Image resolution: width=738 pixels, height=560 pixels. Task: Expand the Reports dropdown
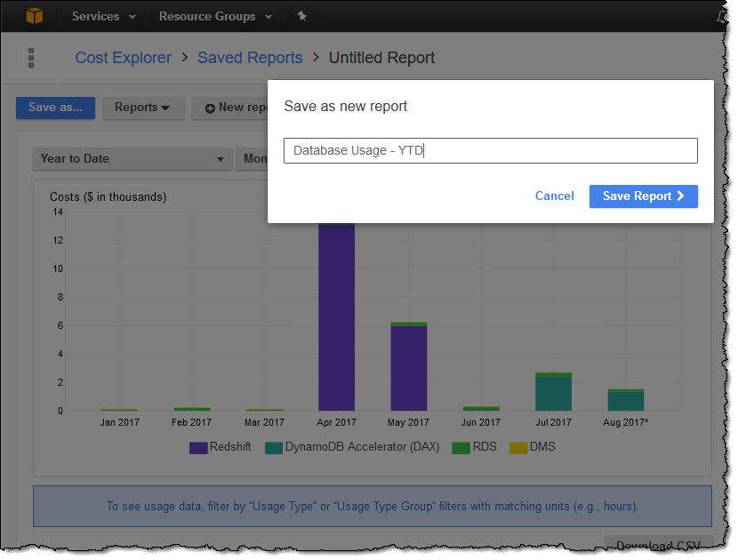[x=142, y=108]
